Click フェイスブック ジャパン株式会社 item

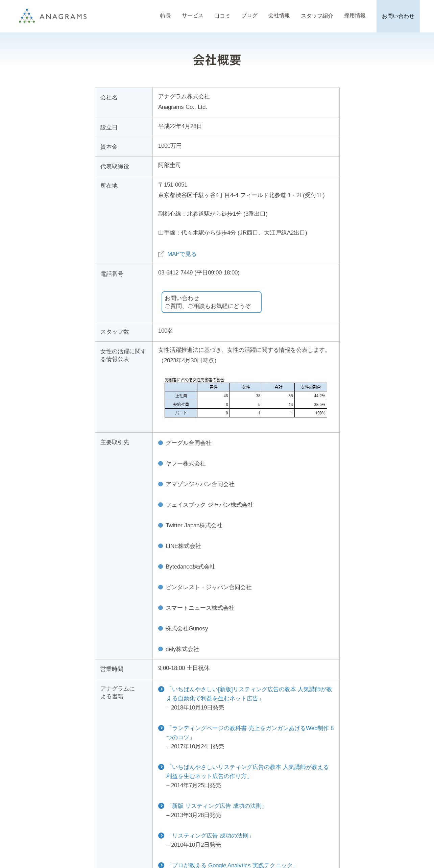pyautogui.click(x=209, y=505)
